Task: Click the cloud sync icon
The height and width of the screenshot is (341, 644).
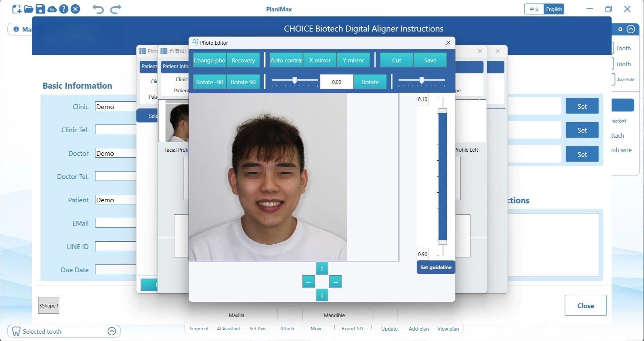Action: tap(52, 9)
